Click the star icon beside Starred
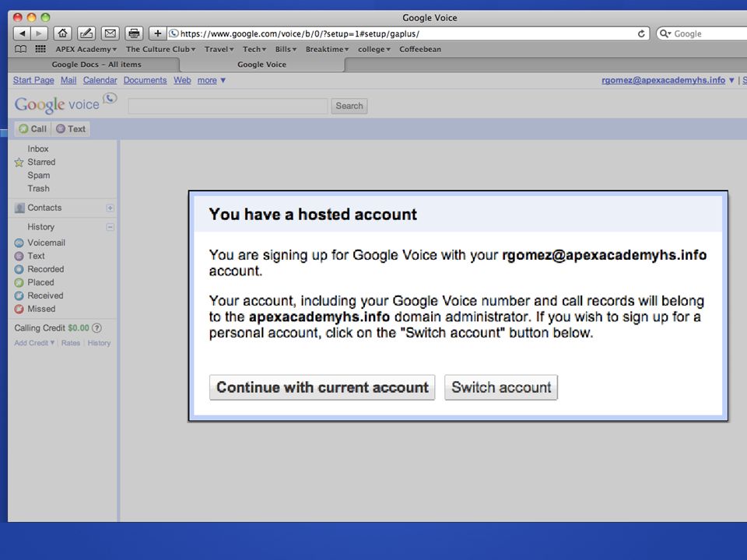The height and width of the screenshot is (560, 747). (19, 163)
